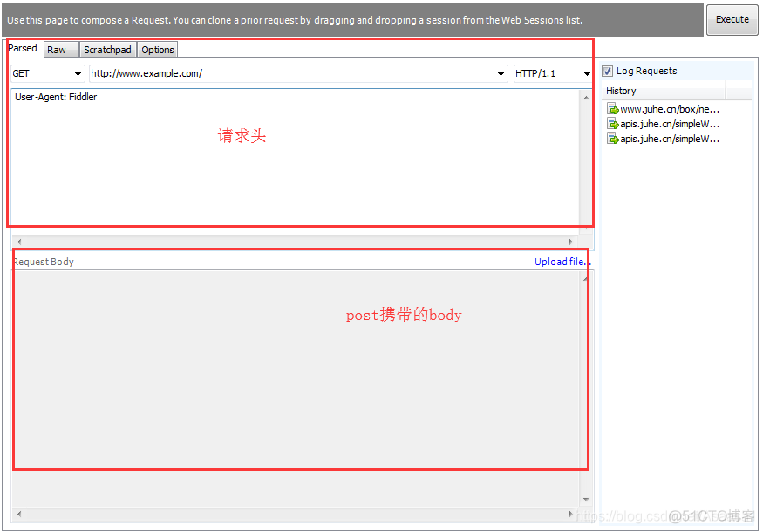This screenshot has height=532, width=763.
Task: Click the User-Agent: Fiddler header line
Action: pos(56,97)
